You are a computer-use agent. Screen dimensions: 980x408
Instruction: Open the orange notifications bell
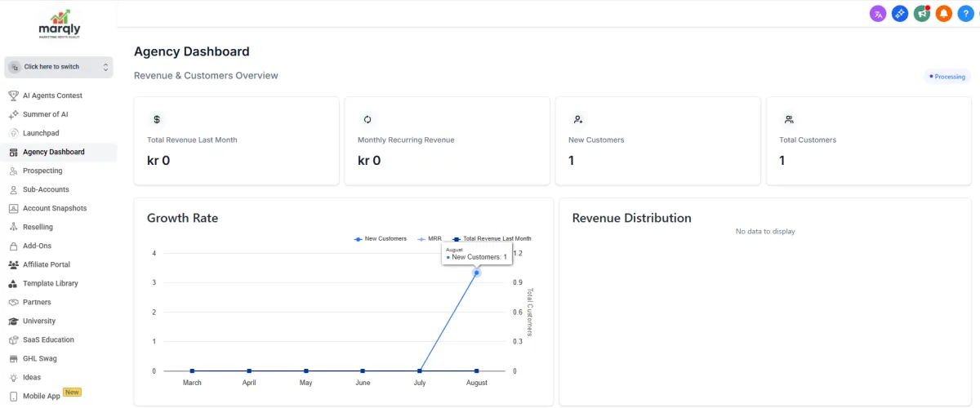(944, 14)
